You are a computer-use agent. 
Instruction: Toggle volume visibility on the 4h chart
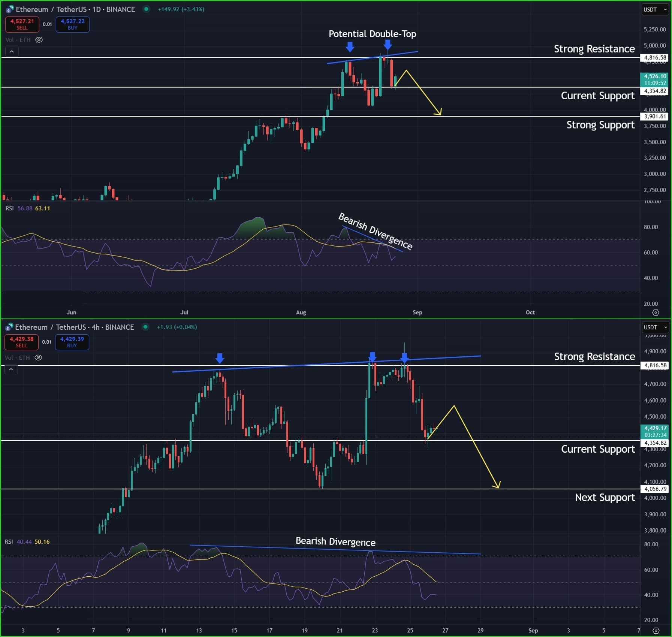[x=38, y=357]
